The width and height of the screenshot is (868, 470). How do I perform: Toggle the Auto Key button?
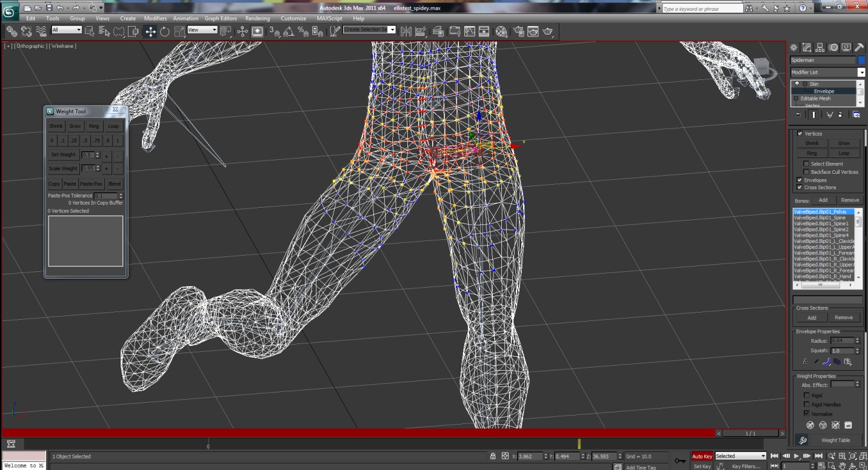point(702,456)
